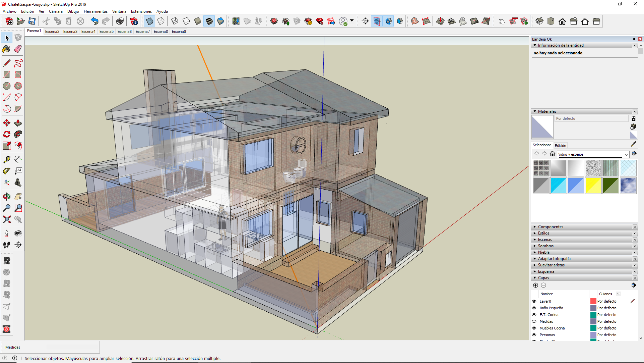644x363 pixels.
Task: Open the Extensiones menu
Action: click(141, 11)
